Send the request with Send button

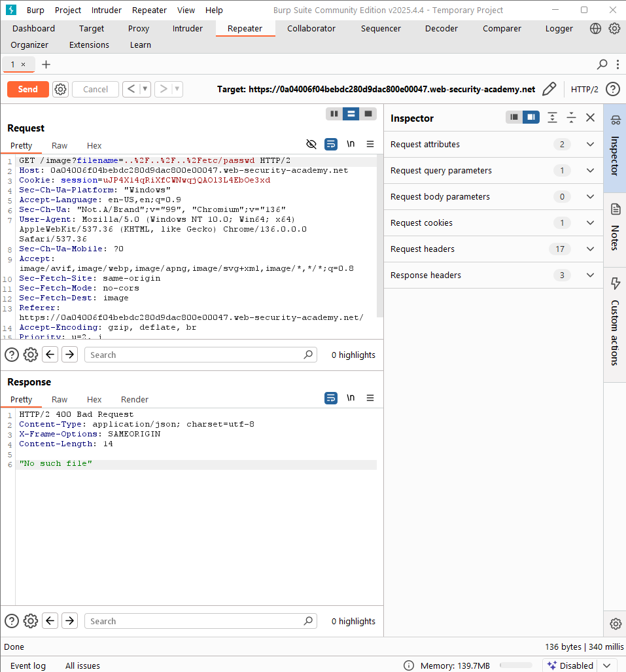[x=28, y=89]
